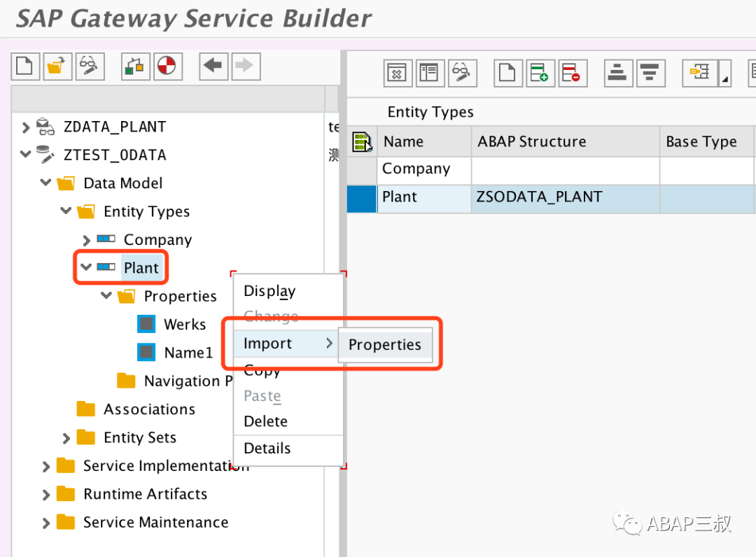The image size is (756, 557).
Task: Click the Base Type column header
Action: [x=706, y=141]
